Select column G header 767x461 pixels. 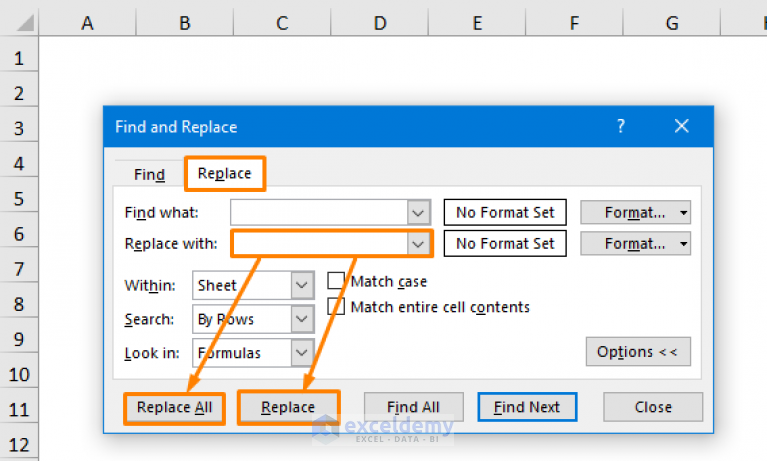coord(672,23)
